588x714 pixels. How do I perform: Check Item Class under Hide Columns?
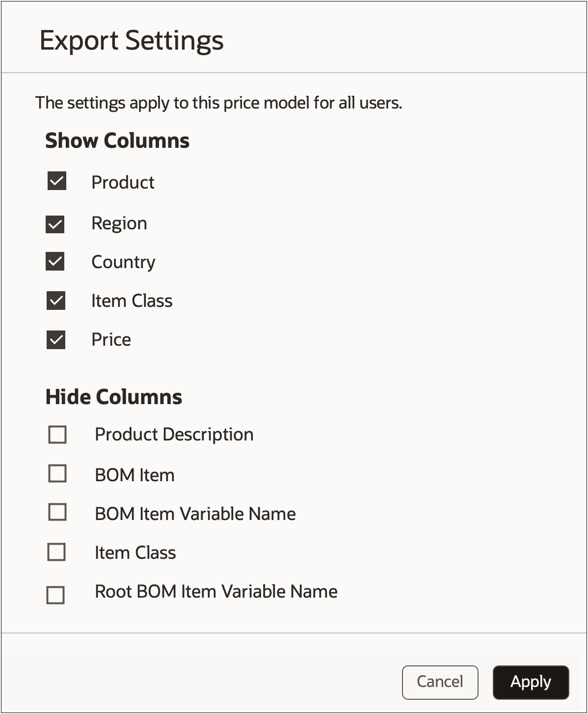tap(57, 551)
